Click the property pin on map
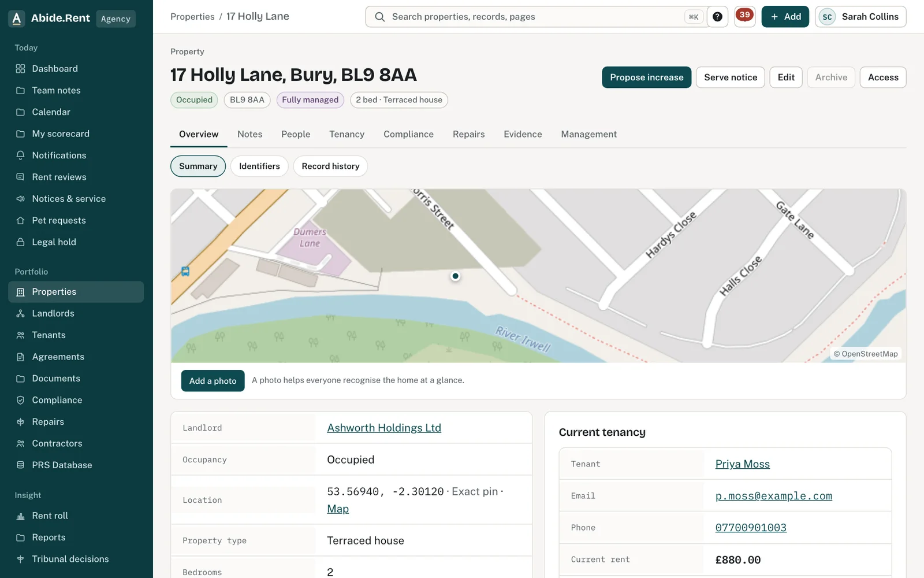Screen dimensions: 924x578 (456, 276)
